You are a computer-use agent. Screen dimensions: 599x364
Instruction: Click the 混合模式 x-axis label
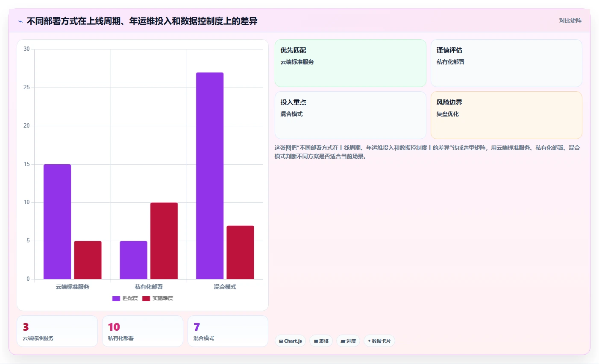click(x=225, y=287)
